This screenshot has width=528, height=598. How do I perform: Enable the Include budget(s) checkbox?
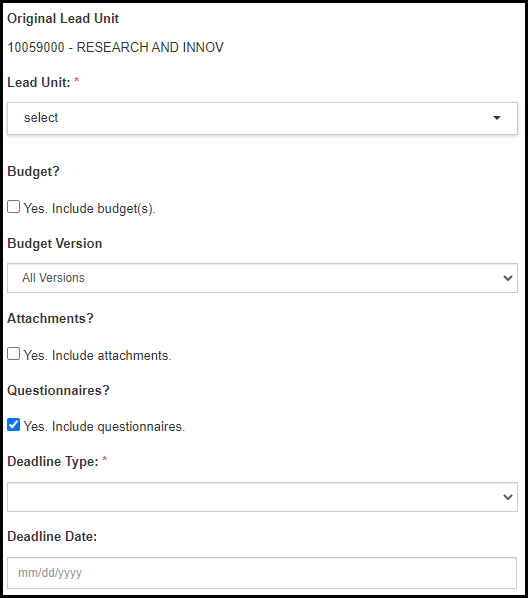(x=14, y=207)
